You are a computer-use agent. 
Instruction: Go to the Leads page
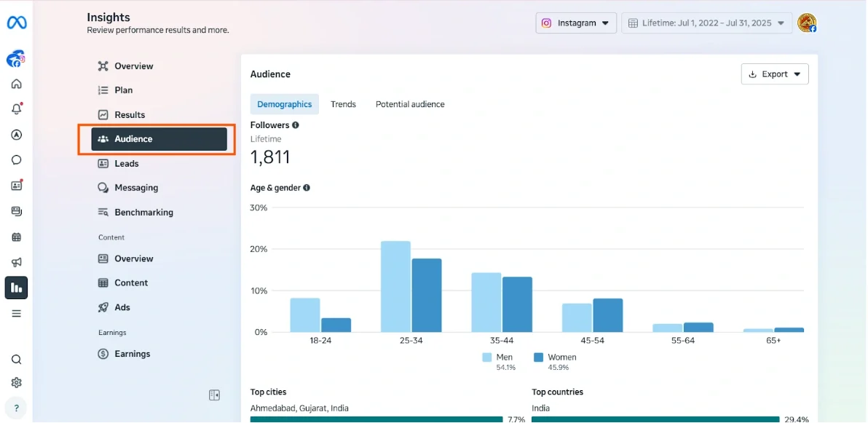coord(125,163)
